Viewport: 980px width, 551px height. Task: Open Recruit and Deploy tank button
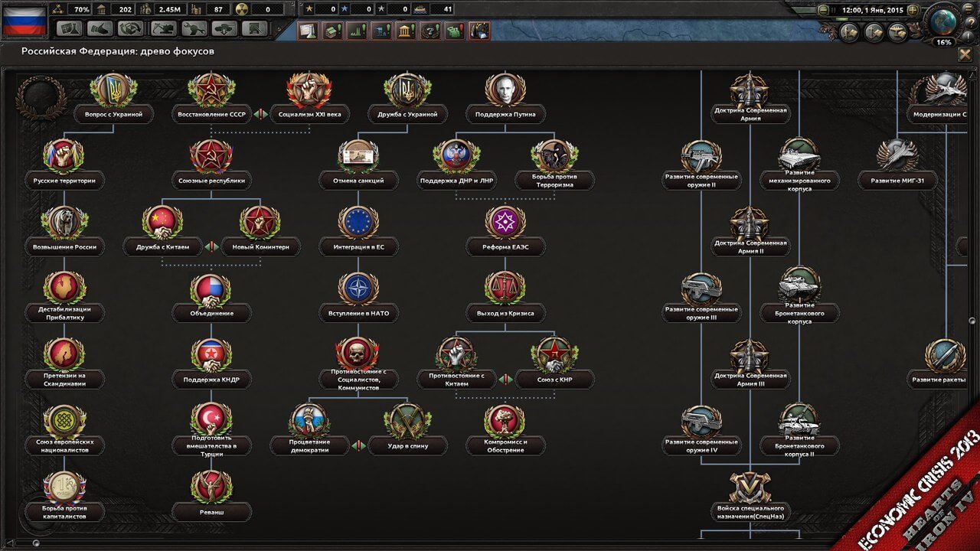[224, 29]
